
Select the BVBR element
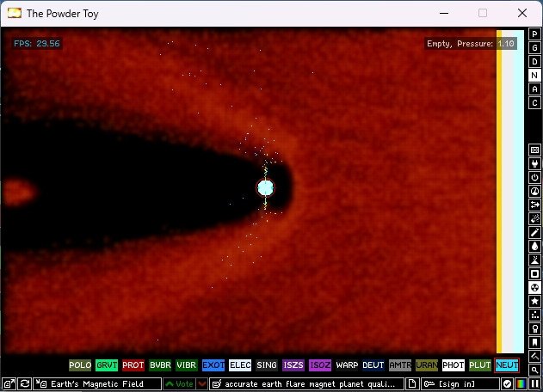click(160, 365)
